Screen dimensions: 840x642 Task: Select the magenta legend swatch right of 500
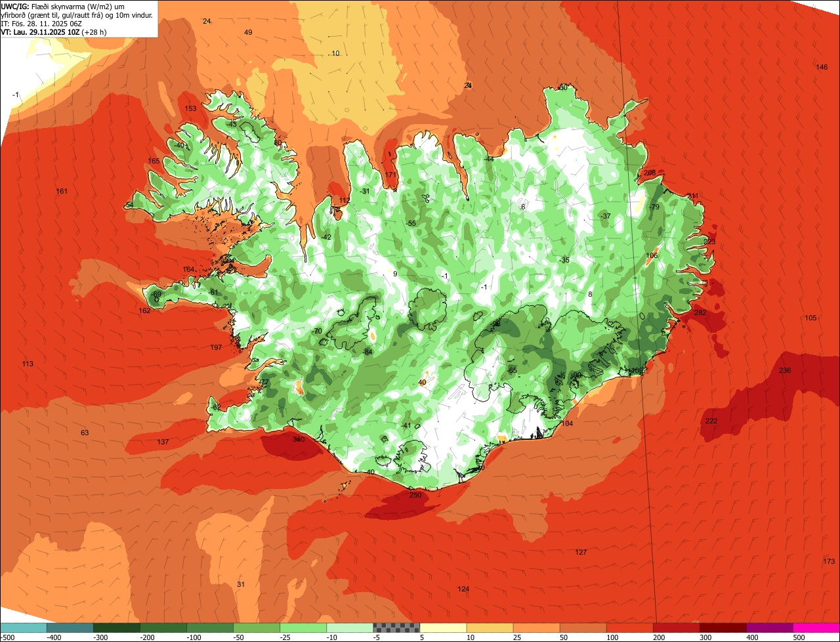[x=816, y=628]
